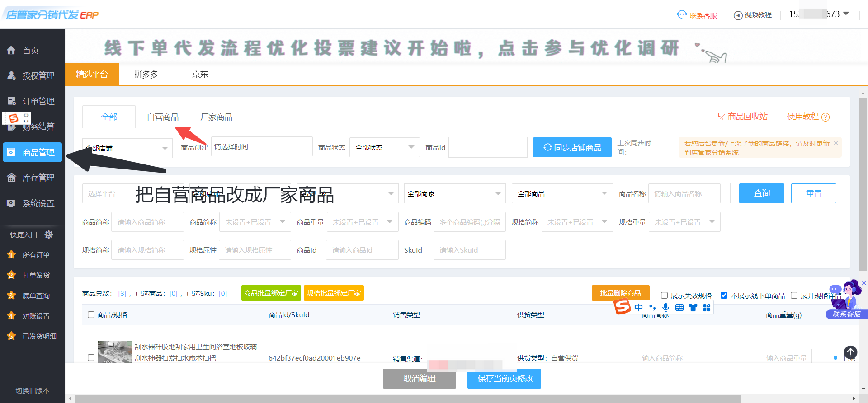Screen dimensions: 868x403
Task: Expand the 全部状态 product status dropdown
Action: point(384,147)
